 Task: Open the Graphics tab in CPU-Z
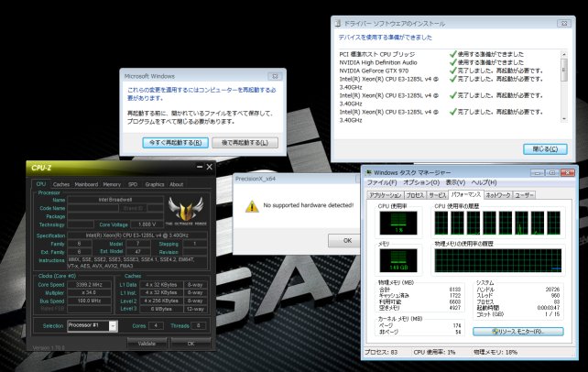point(155,184)
